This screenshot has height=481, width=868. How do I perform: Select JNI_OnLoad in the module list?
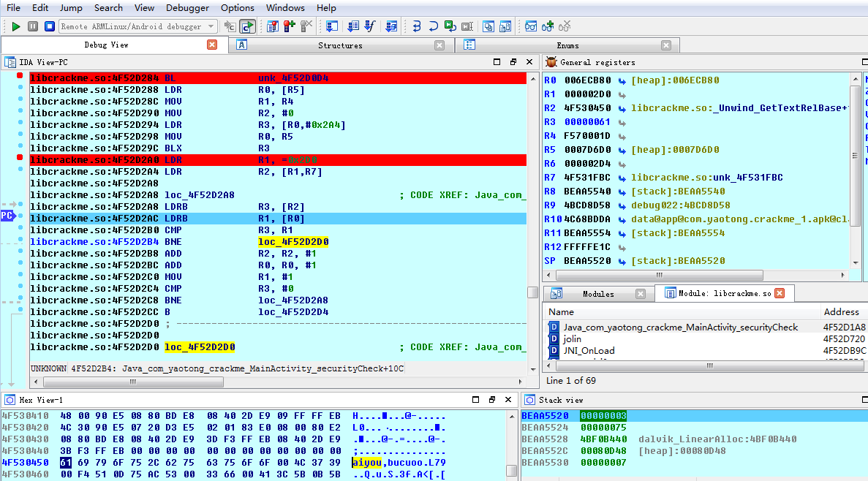click(589, 350)
